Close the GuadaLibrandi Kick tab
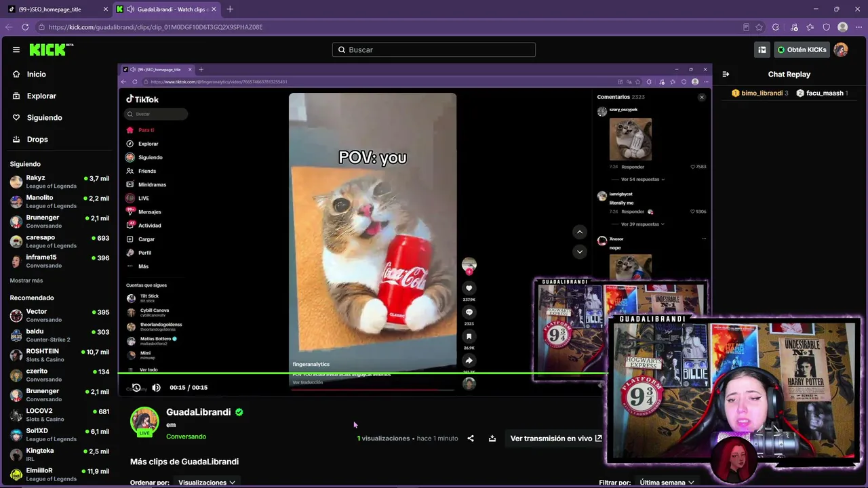 tap(214, 9)
